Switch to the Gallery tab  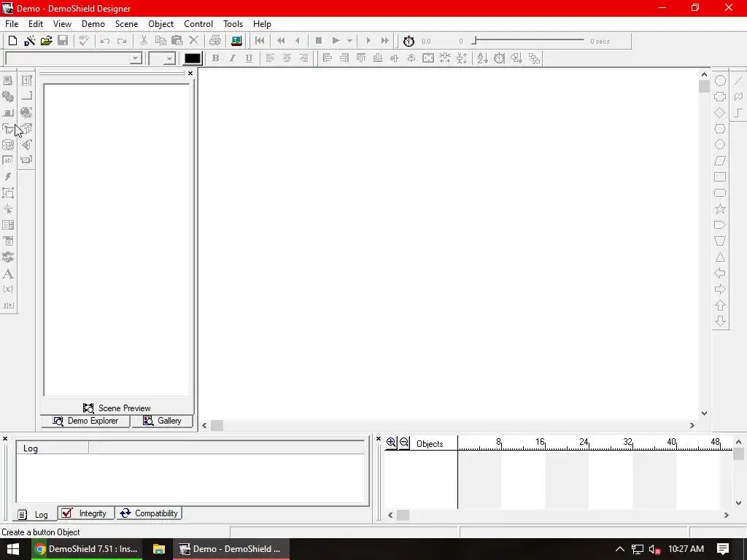coord(162,421)
